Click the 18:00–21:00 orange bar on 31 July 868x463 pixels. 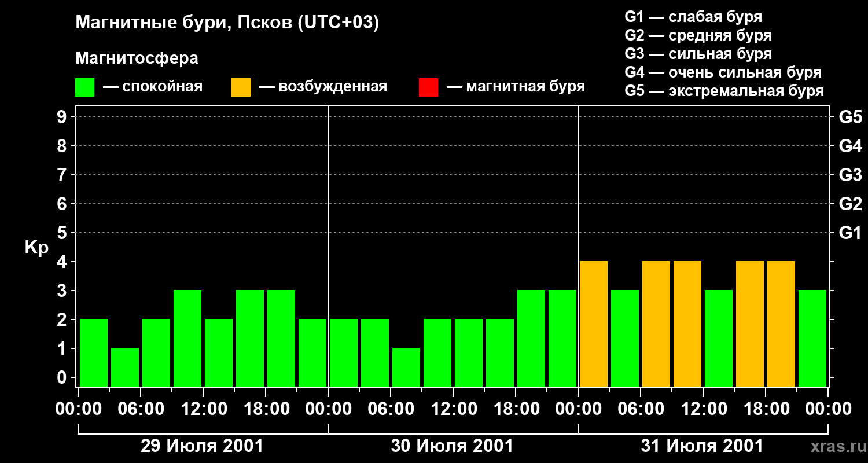[x=781, y=324]
